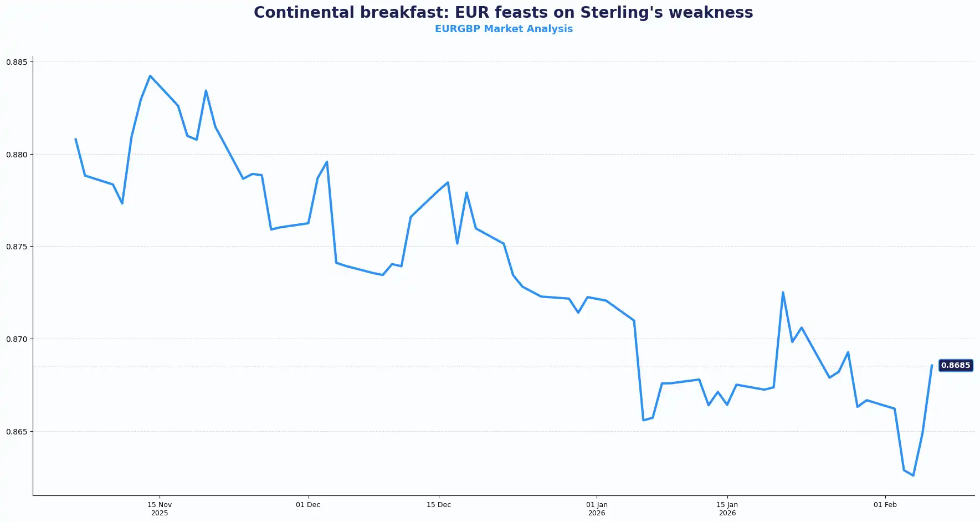Click the 0.875 y-axis tick label
Viewport: 980px width, 522px height.
(17, 247)
